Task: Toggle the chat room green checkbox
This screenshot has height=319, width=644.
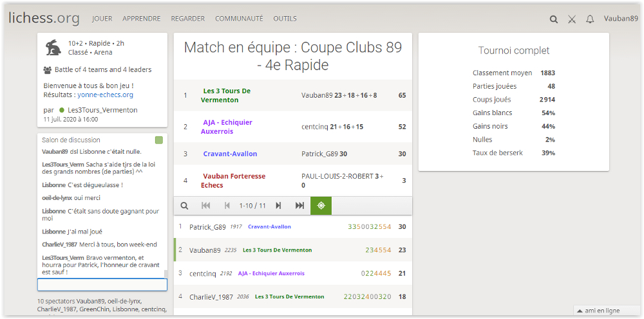Action: click(159, 140)
